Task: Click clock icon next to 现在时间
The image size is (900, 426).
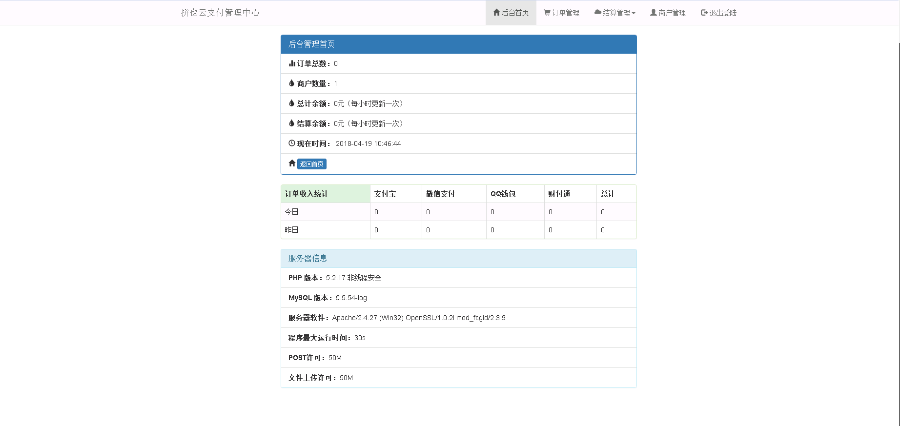Action: coord(292,144)
